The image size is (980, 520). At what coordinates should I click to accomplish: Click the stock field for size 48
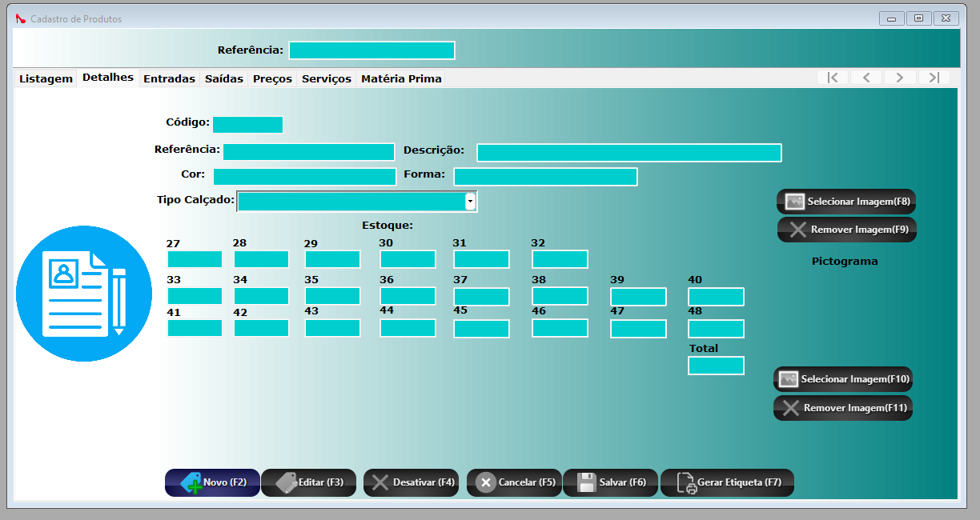[717, 329]
